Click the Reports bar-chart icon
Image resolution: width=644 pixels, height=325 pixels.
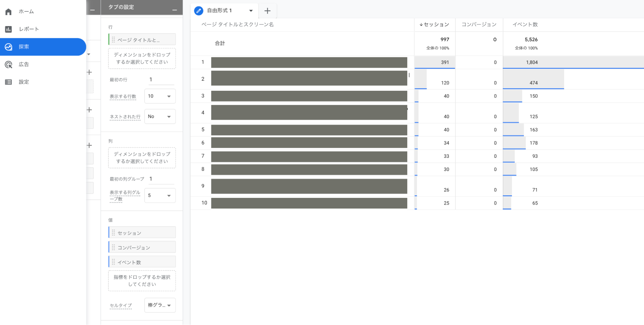[8, 29]
